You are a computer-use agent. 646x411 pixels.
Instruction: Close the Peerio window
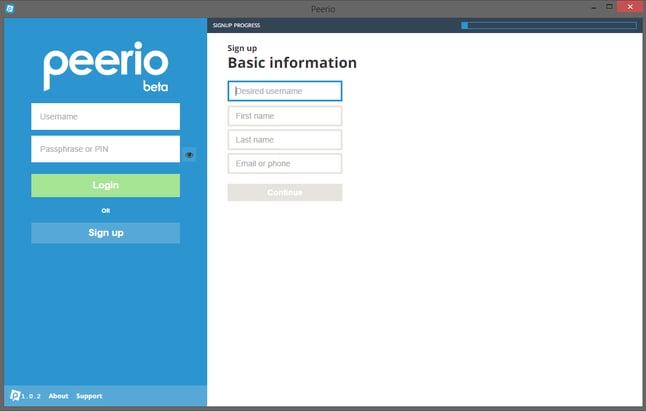point(630,7)
